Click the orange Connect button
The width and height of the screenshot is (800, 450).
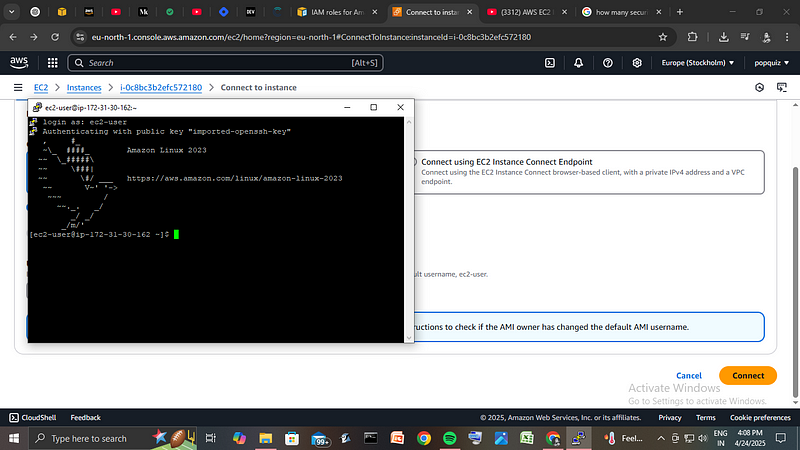[x=747, y=375]
